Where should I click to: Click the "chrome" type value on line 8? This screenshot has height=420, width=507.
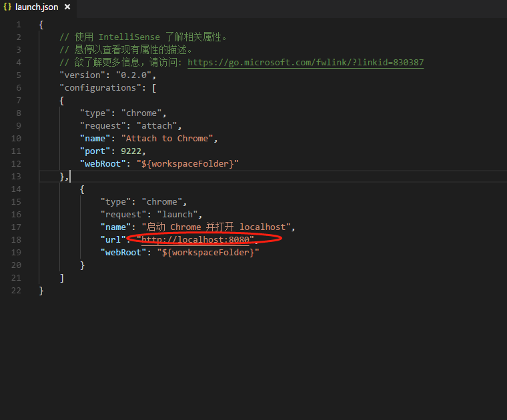point(141,113)
